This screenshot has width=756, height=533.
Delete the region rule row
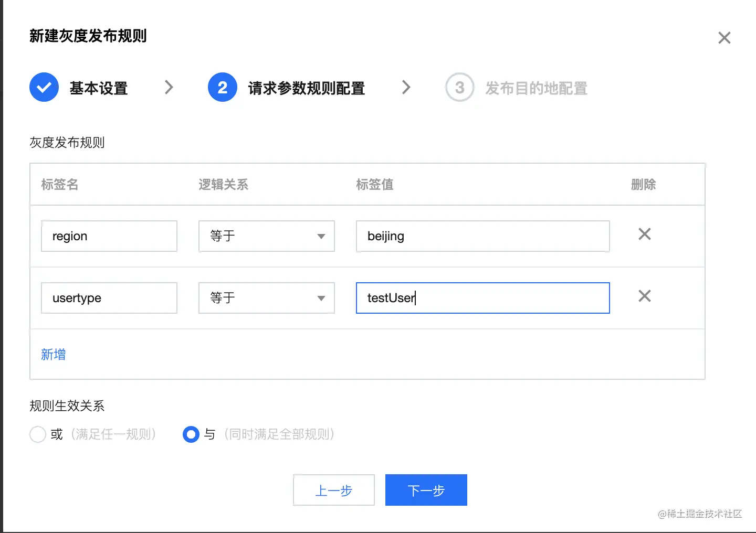point(644,234)
